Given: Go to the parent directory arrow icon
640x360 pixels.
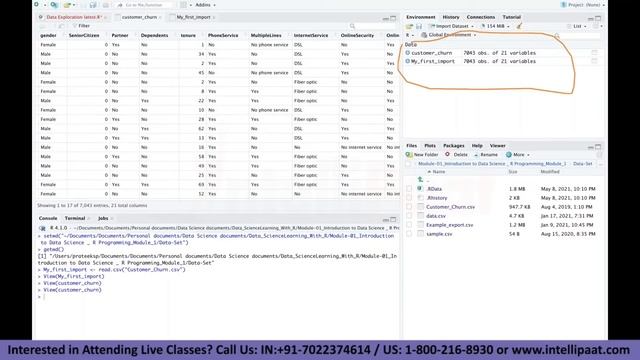Looking at the screenshot, I should click(x=420, y=180).
